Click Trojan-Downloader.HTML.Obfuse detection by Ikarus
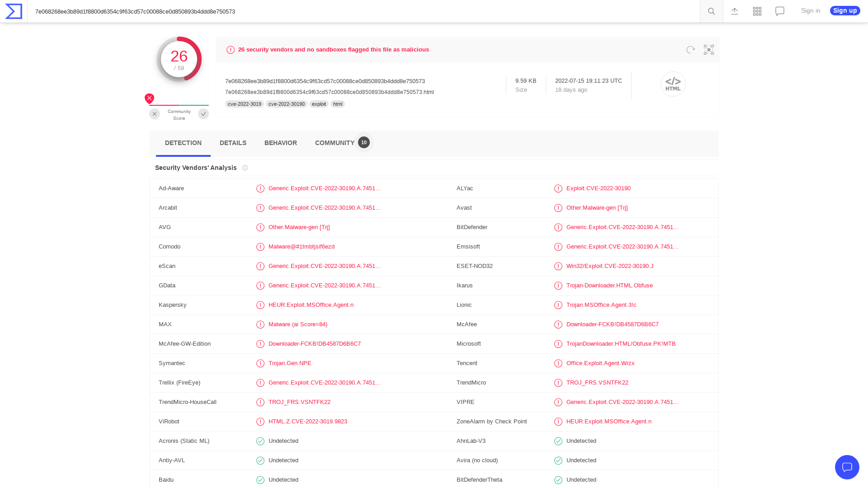 (609, 286)
